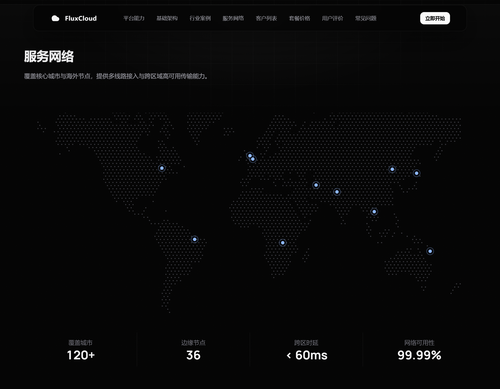Select the 服务网络 nav item
The width and height of the screenshot is (500, 389).
pyautogui.click(x=233, y=18)
